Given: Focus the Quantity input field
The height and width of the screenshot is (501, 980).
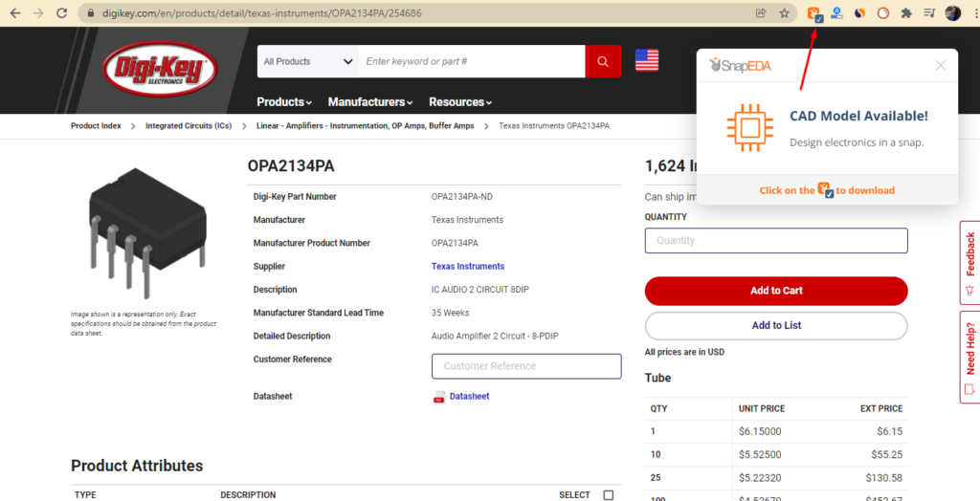Looking at the screenshot, I should [x=776, y=241].
